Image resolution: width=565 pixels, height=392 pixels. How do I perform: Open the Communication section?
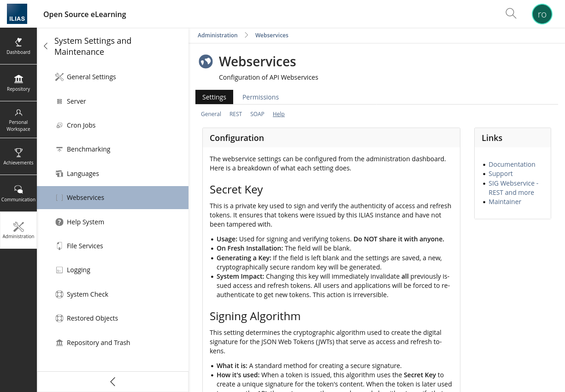[18, 193]
